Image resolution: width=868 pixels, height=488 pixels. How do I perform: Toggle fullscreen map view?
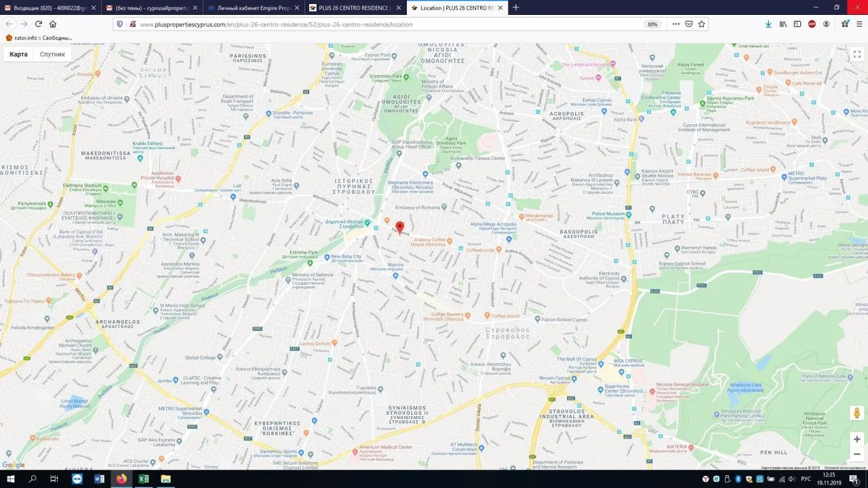pyautogui.click(x=856, y=54)
